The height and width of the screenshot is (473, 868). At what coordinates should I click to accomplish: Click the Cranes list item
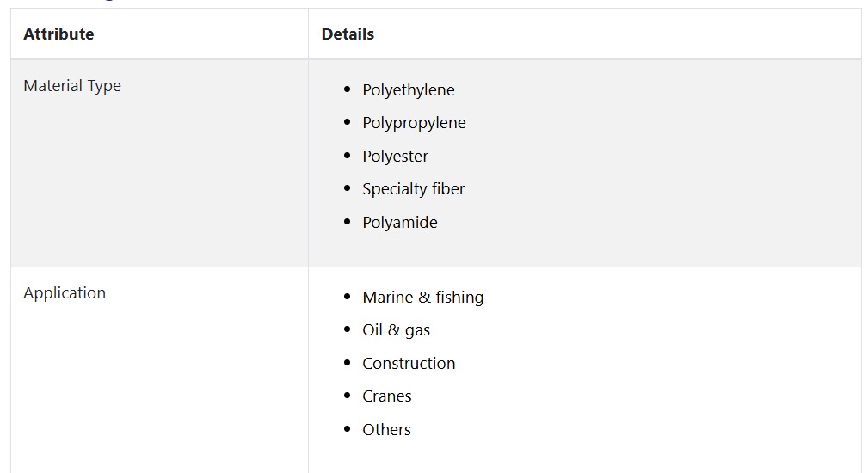[x=387, y=396]
